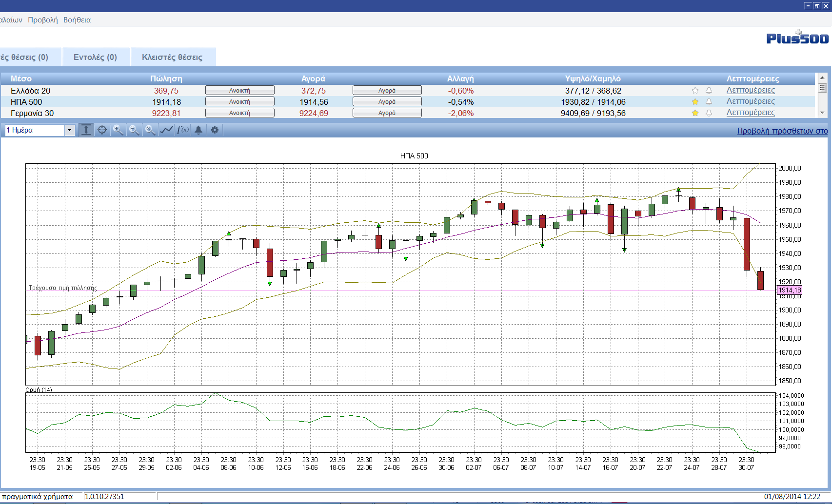The width and height of the screenshot is (832, 504).
Task: Set alert bell for ΗΠΑ 500
Action: pyautogui.click(x=709, y=102)
